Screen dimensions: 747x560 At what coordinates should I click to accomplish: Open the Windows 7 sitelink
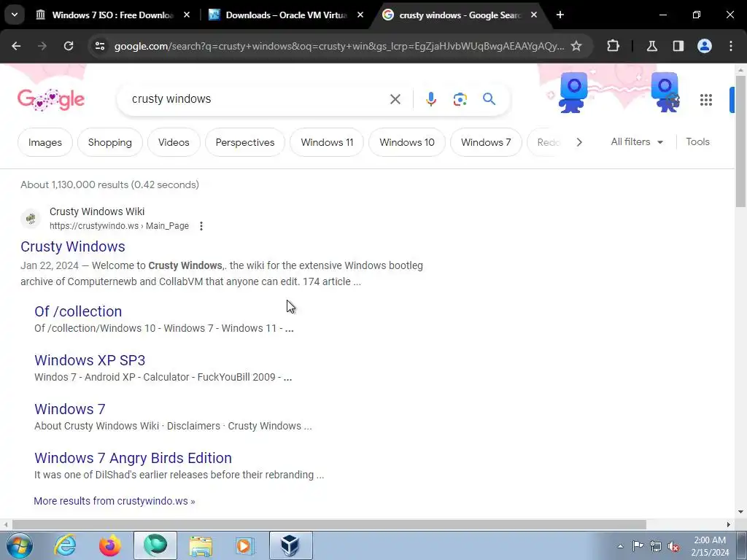tap(69, 410)
